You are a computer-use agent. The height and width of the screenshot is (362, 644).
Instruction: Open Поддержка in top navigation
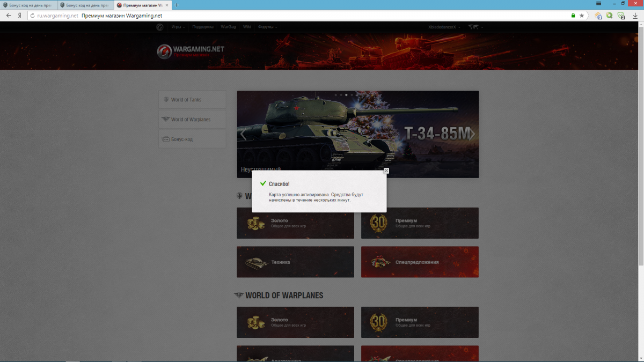click(203, 27)
